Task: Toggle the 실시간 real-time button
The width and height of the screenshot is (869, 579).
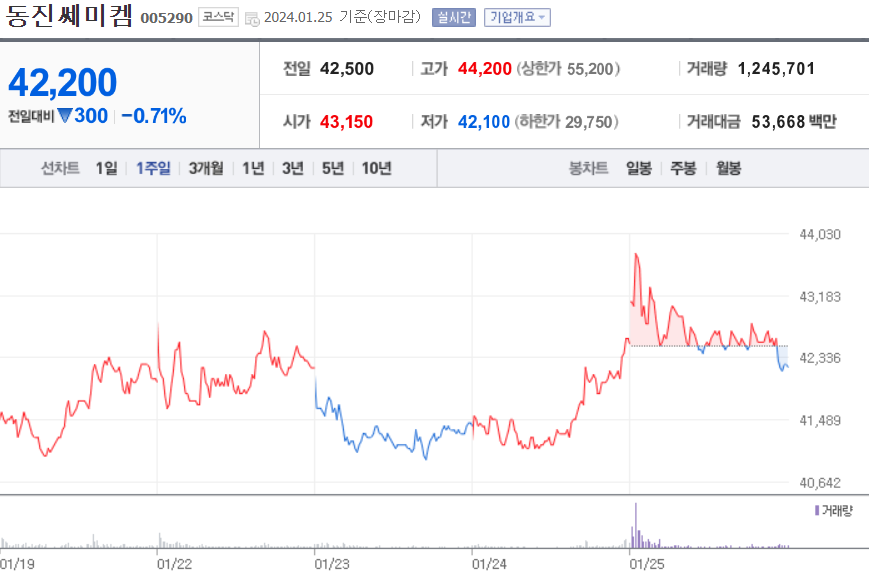Action: [453, 18]
